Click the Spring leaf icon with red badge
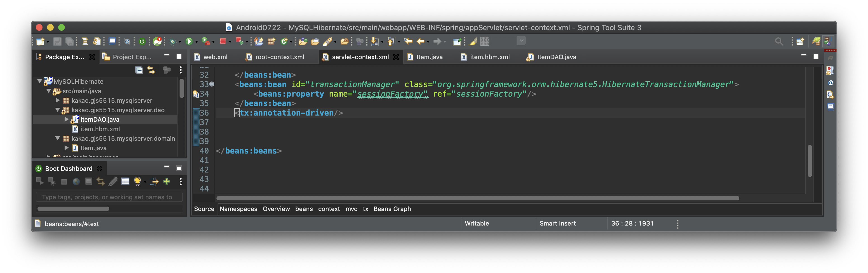This screenshot has width=868, height=273. (x=157, y=41)
